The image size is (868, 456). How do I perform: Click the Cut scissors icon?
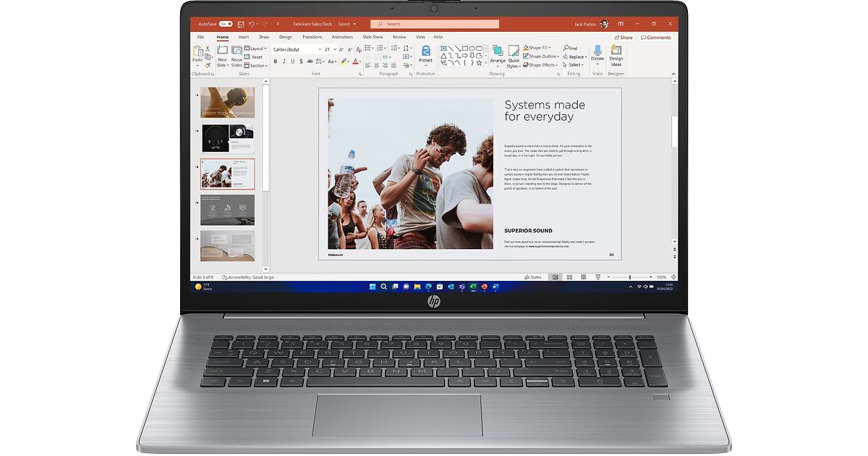point(208,48)
